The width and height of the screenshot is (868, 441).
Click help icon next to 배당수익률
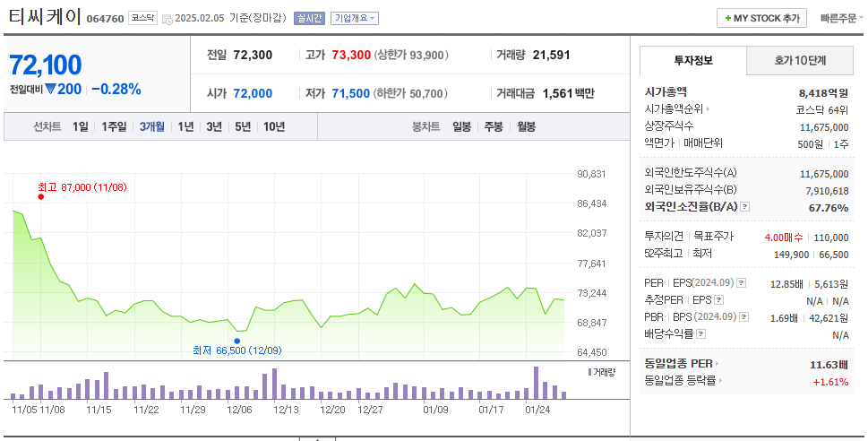click(700, 334)
